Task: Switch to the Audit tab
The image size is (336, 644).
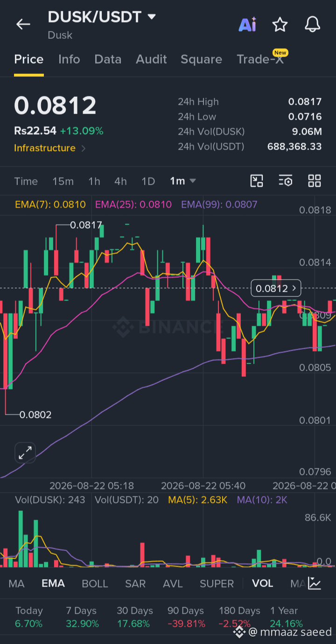Action: pyautogui.click(x=151, y=59)
